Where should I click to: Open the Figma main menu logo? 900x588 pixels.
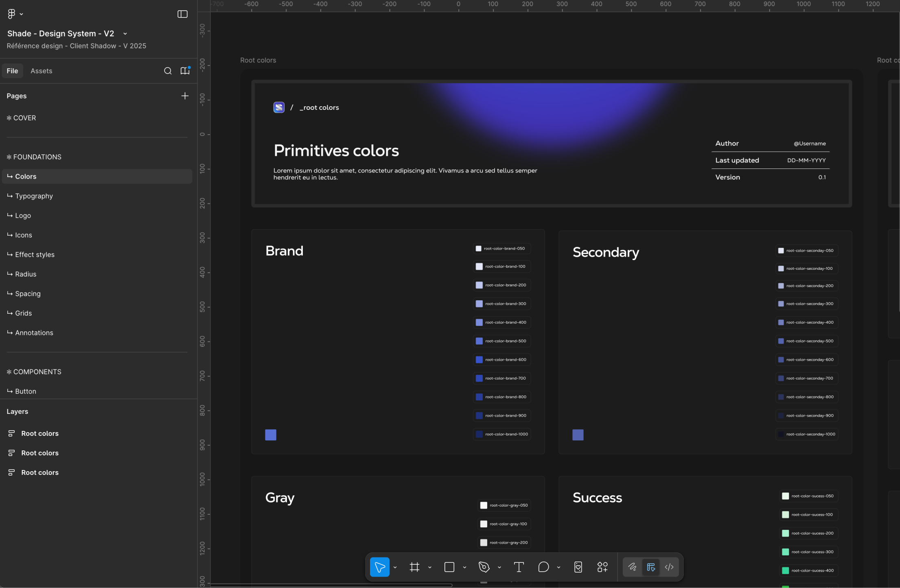[11, 14]
